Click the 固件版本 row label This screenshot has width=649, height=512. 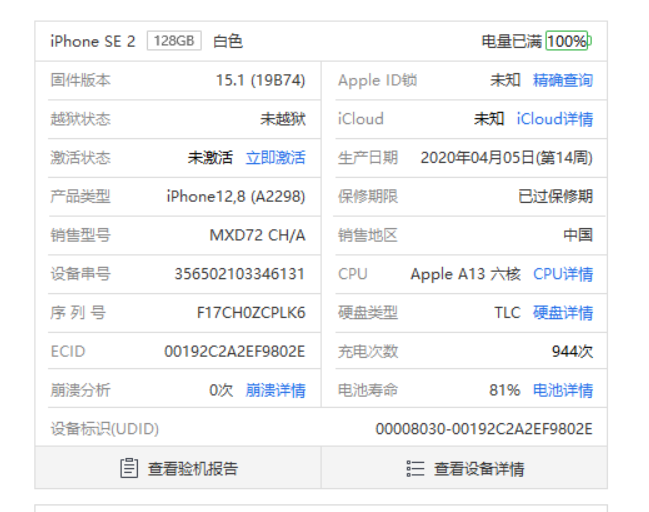pos(80,80)
